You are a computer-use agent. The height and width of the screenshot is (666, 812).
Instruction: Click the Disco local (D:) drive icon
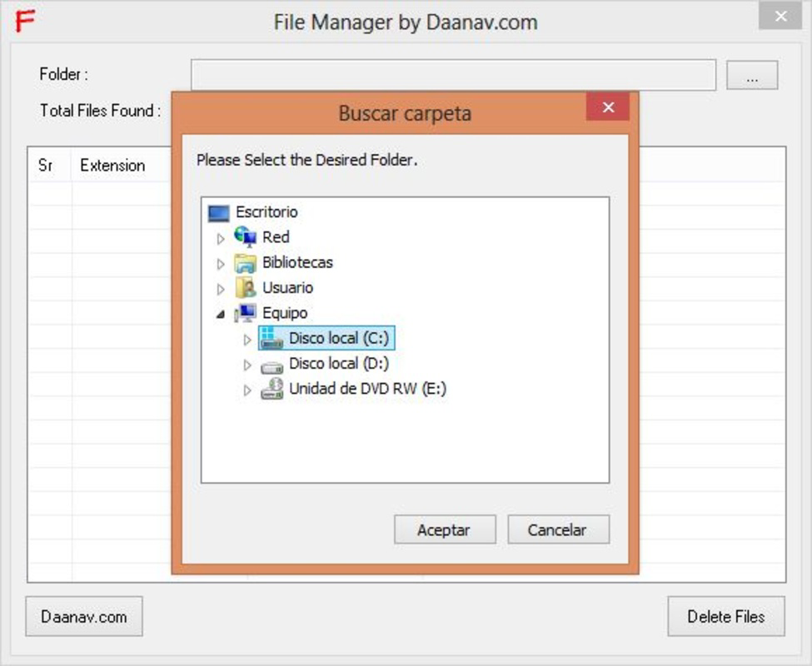point(271,366)
